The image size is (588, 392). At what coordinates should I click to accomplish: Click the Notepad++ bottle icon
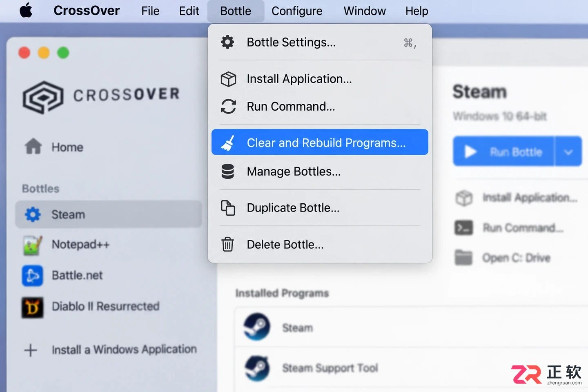(32, 245)
